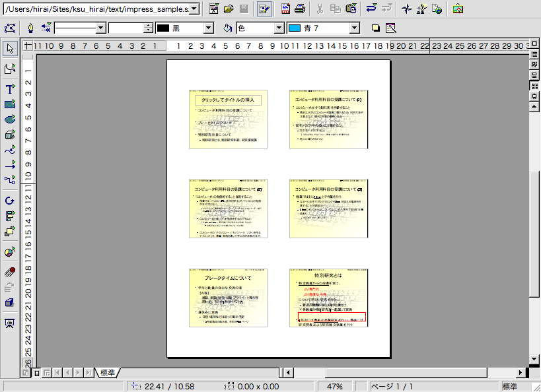Select the ブレークタイムについて handout thumbnail

coord(228,298)
